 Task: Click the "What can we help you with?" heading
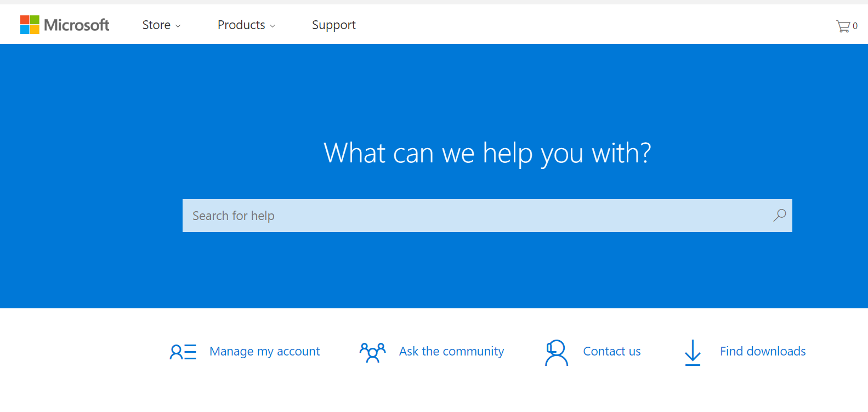pyautogui.click(x=487, y=153)
